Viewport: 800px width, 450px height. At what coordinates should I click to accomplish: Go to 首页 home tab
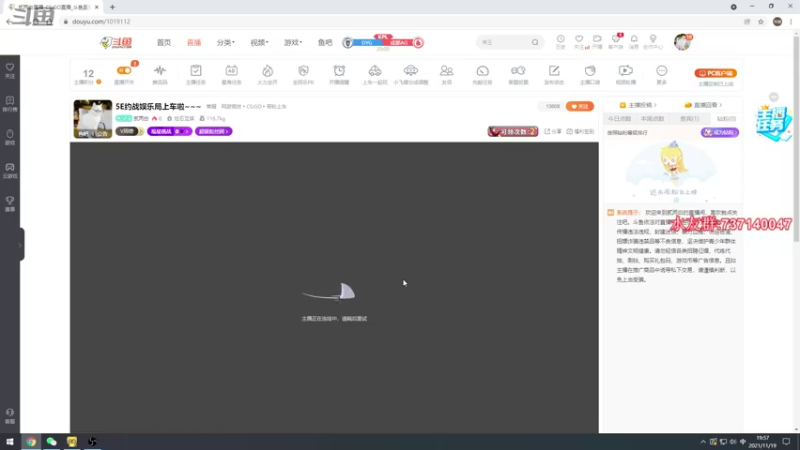[x=164, y=42]
